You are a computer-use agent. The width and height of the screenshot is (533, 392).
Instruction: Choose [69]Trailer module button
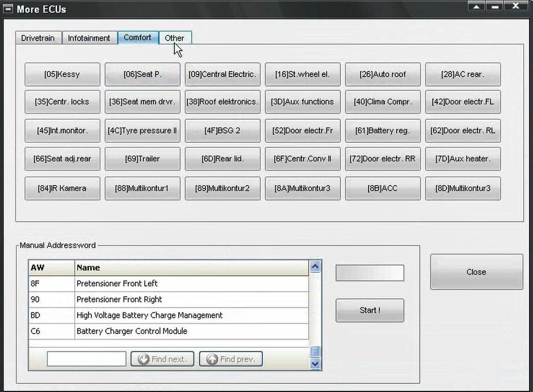(142, 159)
